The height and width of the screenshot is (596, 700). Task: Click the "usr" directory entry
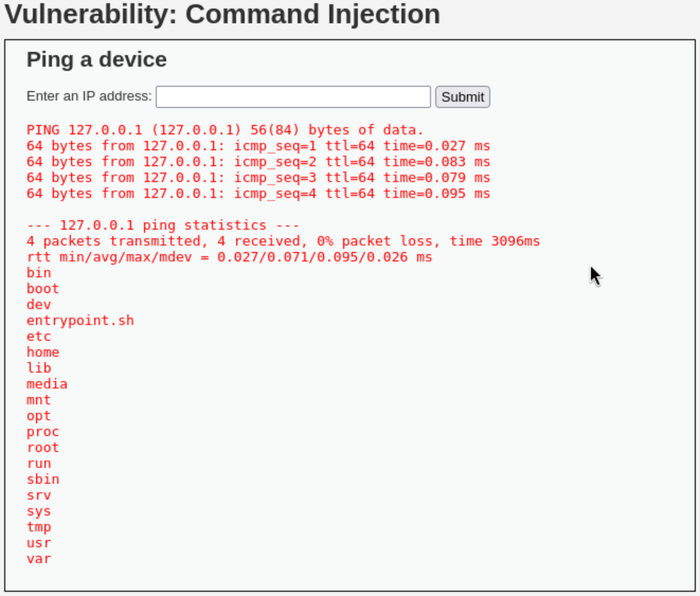pos(39,543)
